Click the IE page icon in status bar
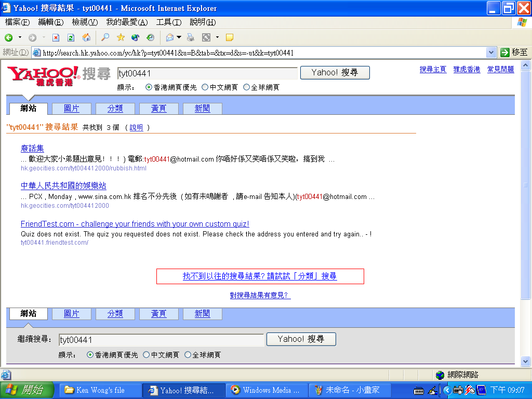Viewport: 532px width, 399px height. point(6,375)
